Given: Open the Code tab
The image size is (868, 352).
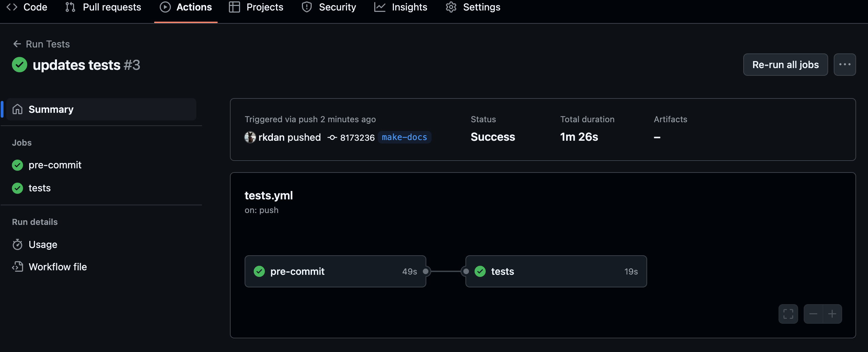Looking at the screenshot, I should coord(27,7).
